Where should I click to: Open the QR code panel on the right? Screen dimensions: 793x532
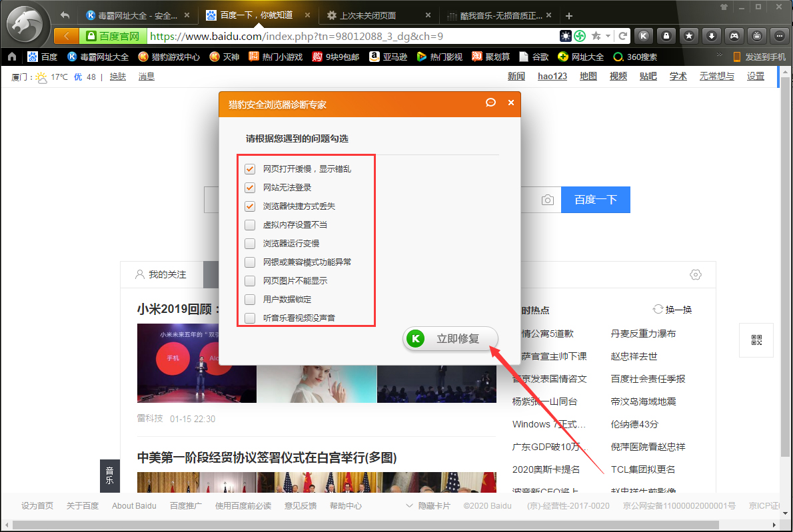pyautogui.click(x=756, y=340)
